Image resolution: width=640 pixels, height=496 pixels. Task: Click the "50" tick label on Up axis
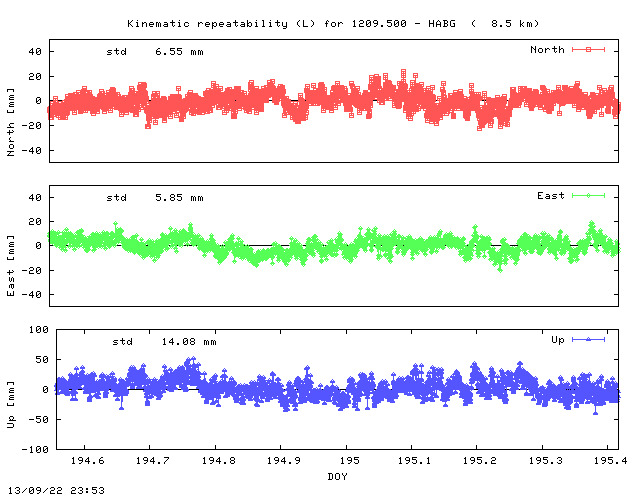[42, 360]
